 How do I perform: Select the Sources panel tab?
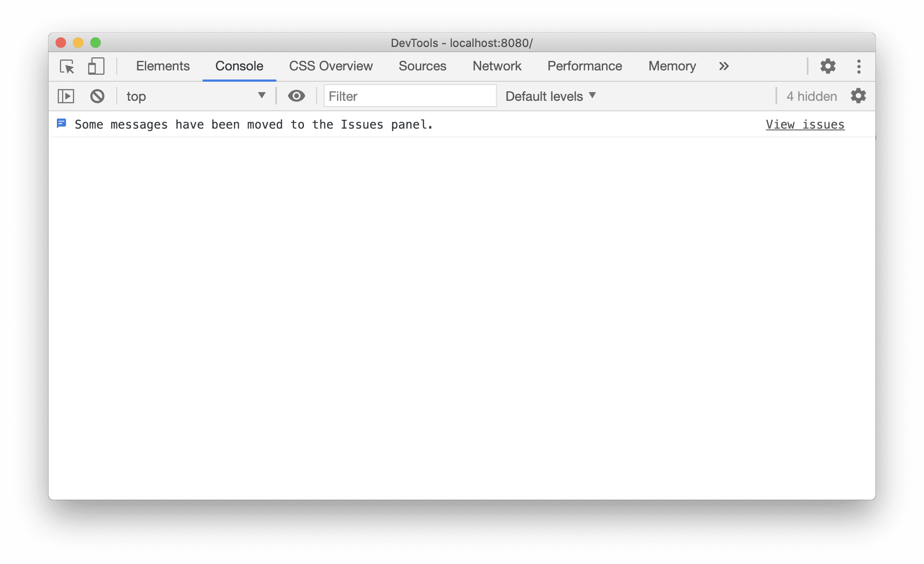pos(422,65)
